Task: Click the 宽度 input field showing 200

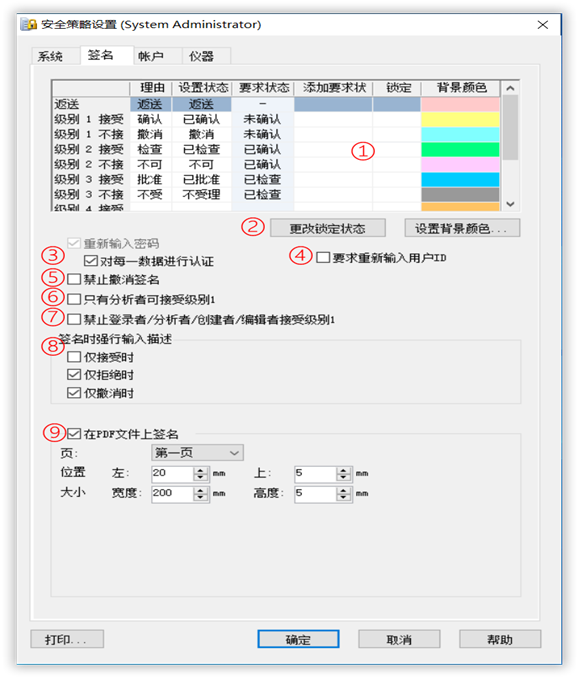Action: (x=172, y=493)
